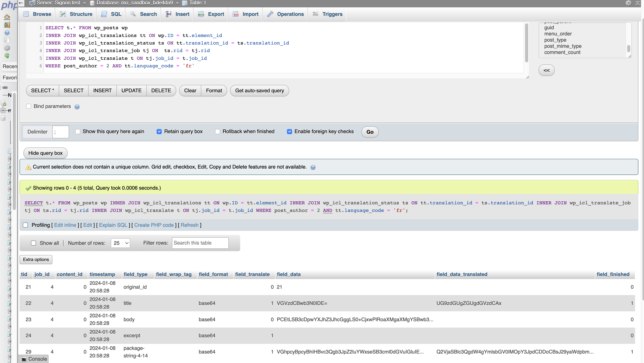The height and width of the screenshot is (363, 644).
Task: Click the Delimiter input field
Action: point(61,132)
